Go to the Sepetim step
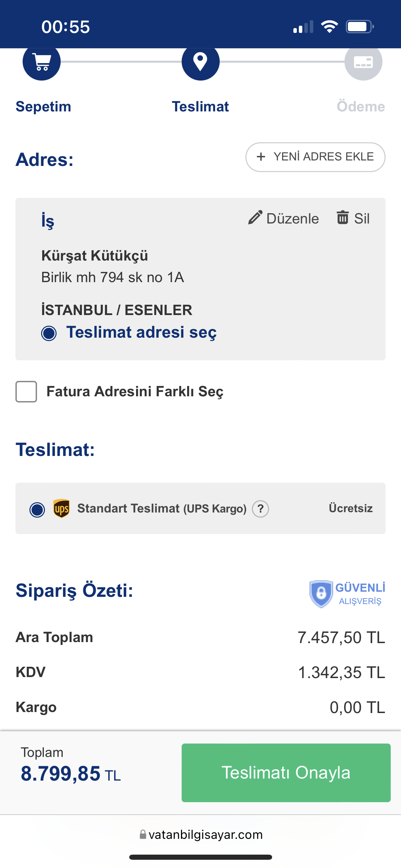Screen dimensions: 401x868 [44, 107]
